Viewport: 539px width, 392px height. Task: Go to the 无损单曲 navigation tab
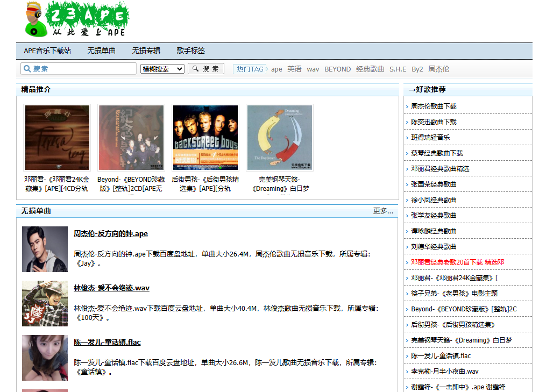[x=101, y=51]
